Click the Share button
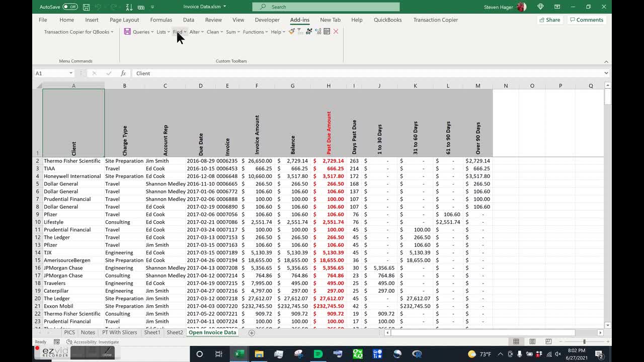644x362 pixels. pos(549,20)
